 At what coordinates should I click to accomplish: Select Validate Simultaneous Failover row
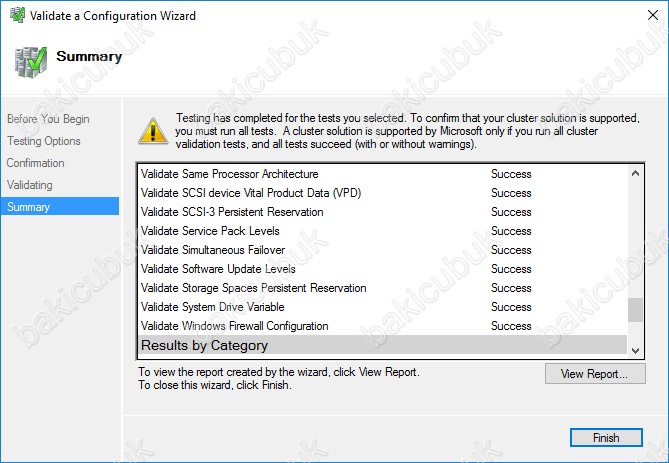(383, 250)
